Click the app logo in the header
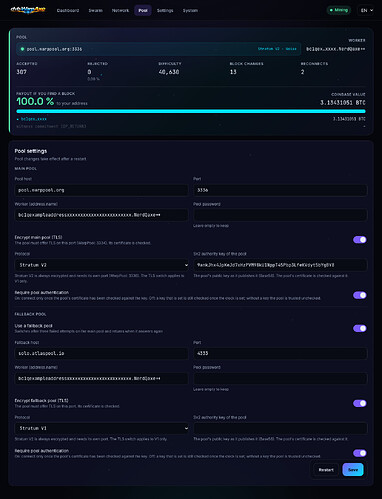The width and height of the screenshot is (382, 499). [28, 10]
